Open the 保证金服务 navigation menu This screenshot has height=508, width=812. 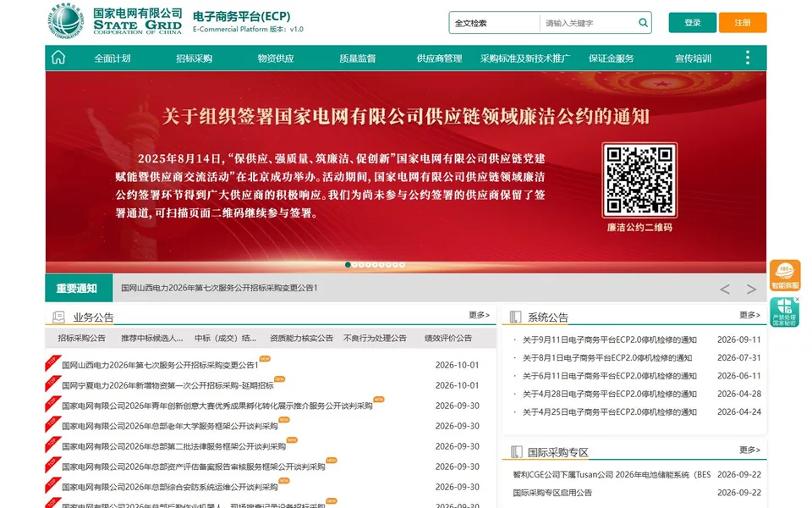611,58
